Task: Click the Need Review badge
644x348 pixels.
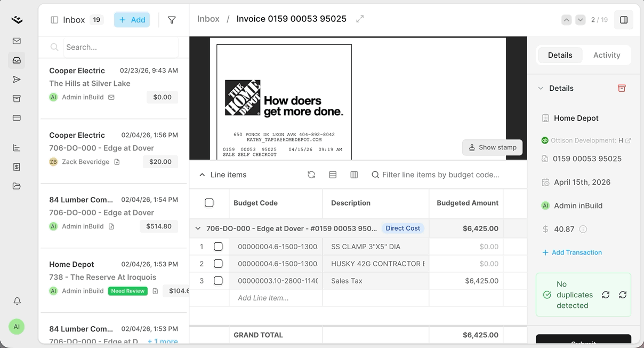Action: [x=128, y=291]
